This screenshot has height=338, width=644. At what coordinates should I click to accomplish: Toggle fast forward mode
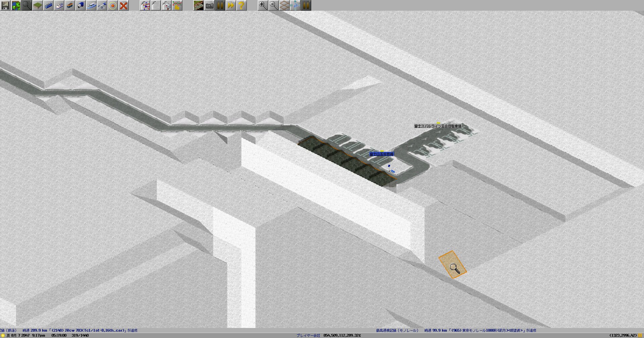pyautogui.click(x=231, y=5)
